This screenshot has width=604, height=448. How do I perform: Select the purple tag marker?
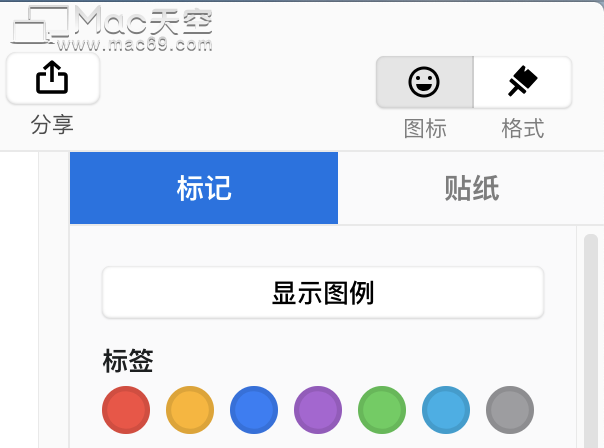coord(318,410)
